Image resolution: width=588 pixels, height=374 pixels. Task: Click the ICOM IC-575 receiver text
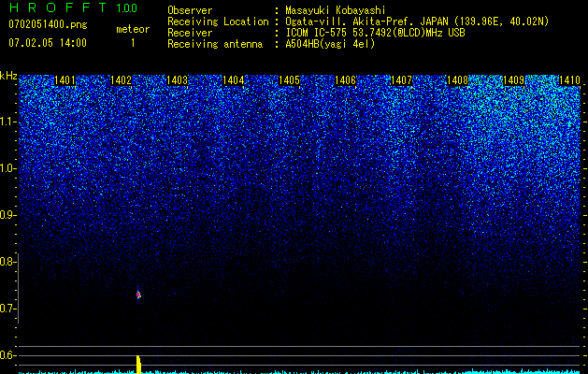point(375,33)
